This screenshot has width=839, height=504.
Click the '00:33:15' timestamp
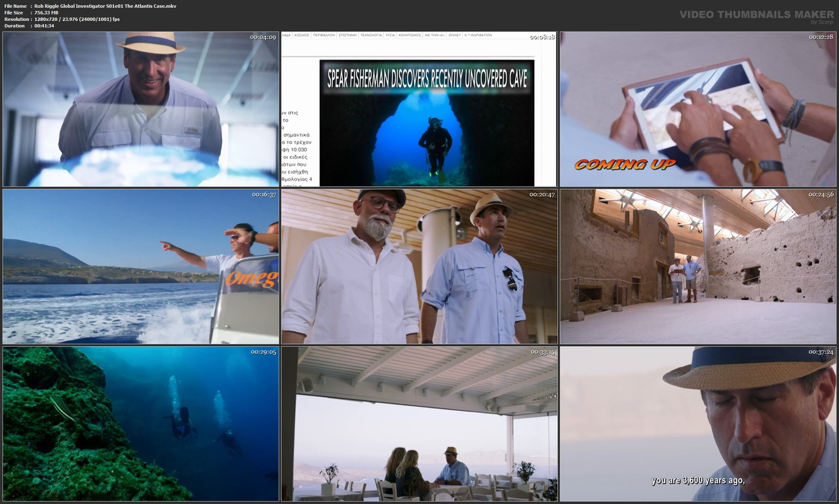tap(542, 352)
